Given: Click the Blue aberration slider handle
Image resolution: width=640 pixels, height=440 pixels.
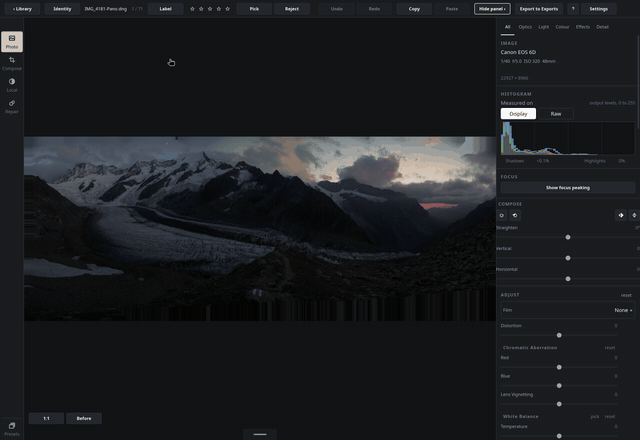Looking at the screenshot, I should point(559,386).
